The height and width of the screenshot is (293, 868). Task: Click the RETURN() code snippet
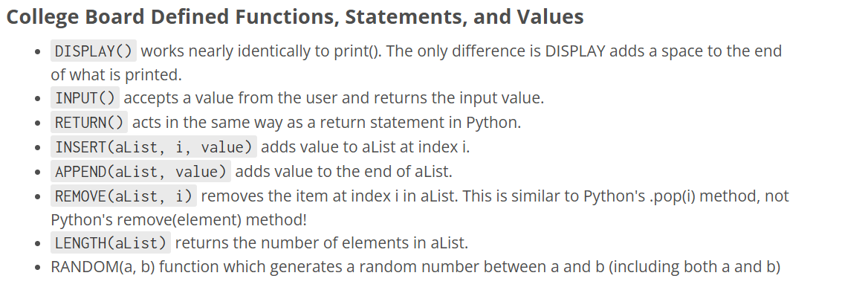[89, 123]
